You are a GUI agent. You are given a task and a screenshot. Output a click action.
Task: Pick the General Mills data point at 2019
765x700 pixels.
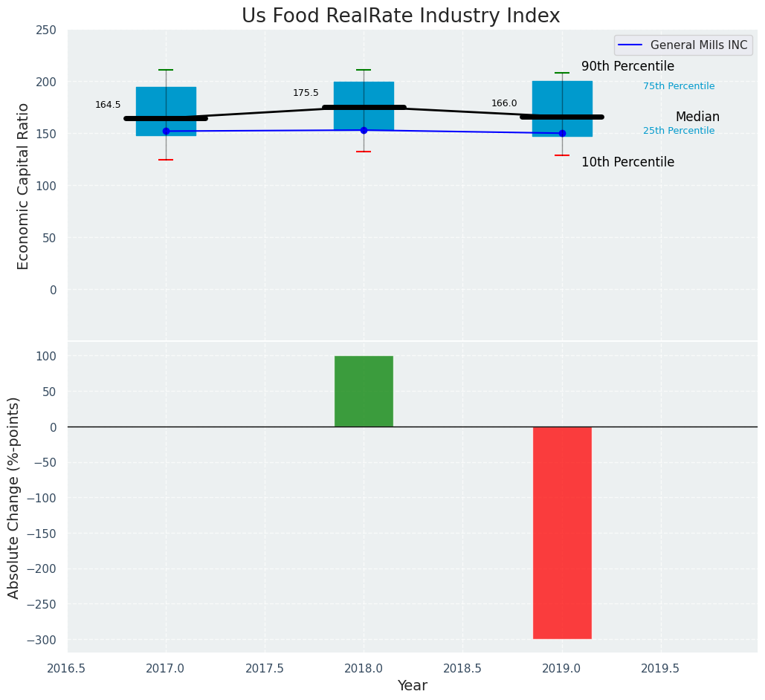pos(562,133)
